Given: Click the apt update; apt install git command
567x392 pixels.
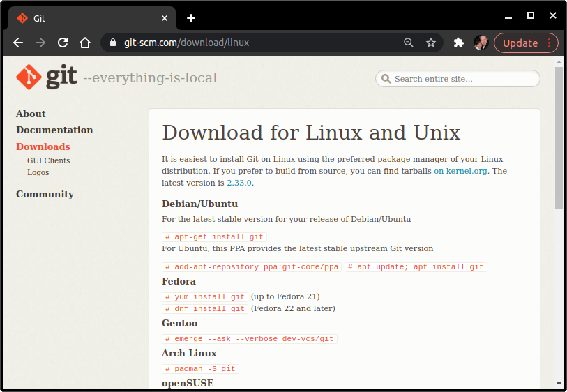Looking at the screenshot, I should [x=416, y=267].
